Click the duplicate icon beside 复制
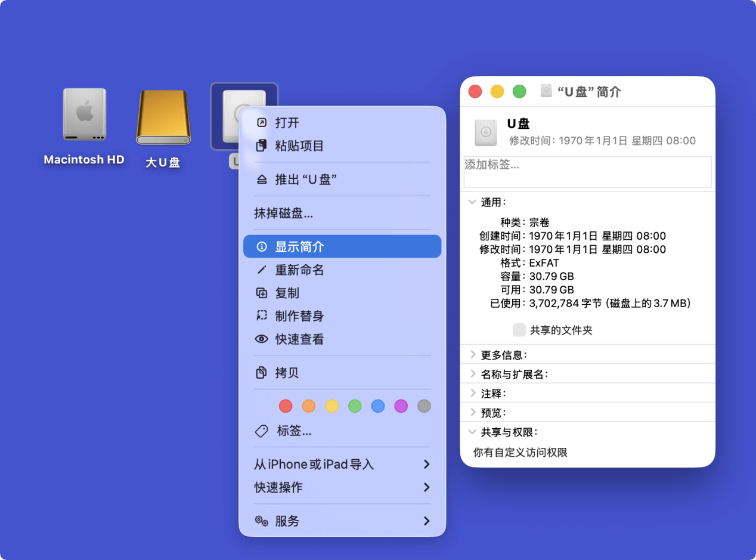The height and width of the screenshot is (560, 756). (x=262, y=293)
